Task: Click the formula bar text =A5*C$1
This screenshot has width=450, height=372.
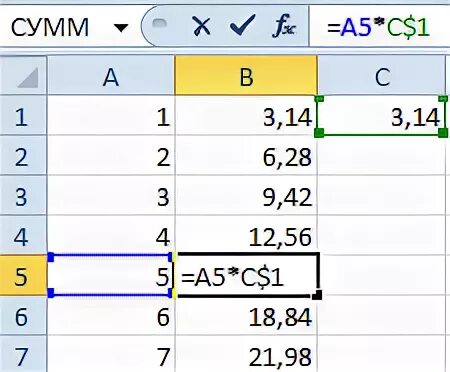Action: point(378,27)
